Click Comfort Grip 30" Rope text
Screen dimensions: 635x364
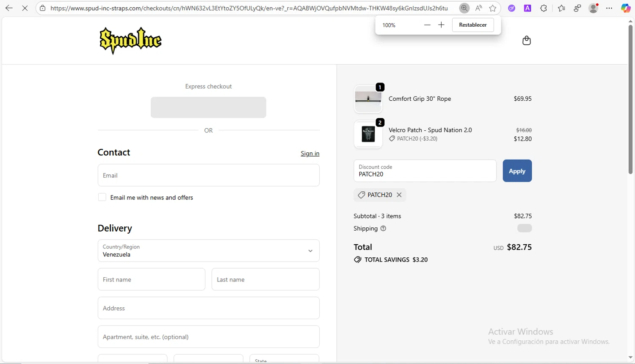[420, 99]
